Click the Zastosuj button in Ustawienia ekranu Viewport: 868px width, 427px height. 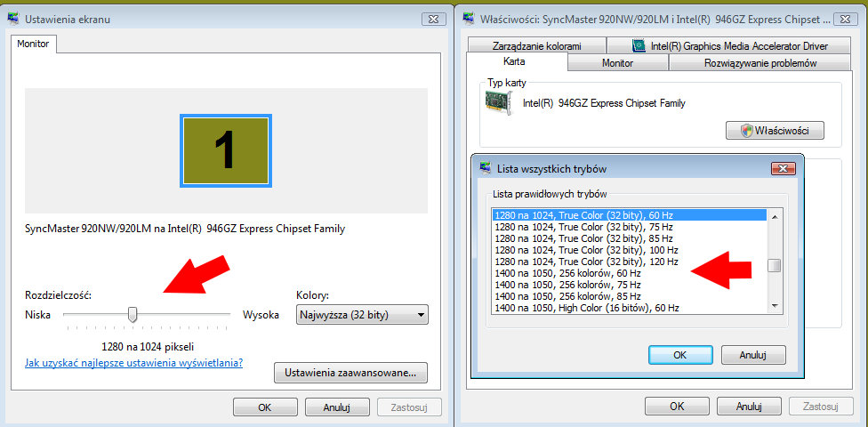409,407
